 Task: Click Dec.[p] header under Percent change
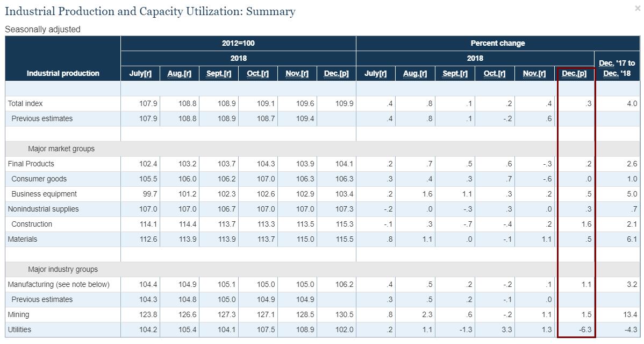click(x=574, y=73)
